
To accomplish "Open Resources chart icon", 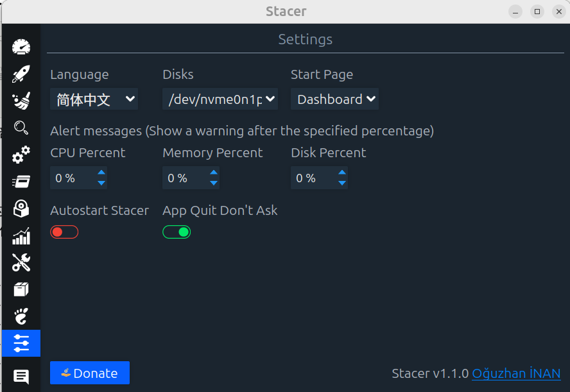I will [x=21, y=236].
